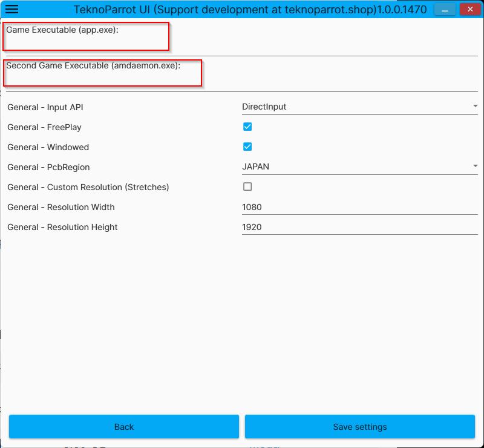Click the Resolution Width field showing 1080
This screenshot has height=448, width=484.
click(359, 207)
